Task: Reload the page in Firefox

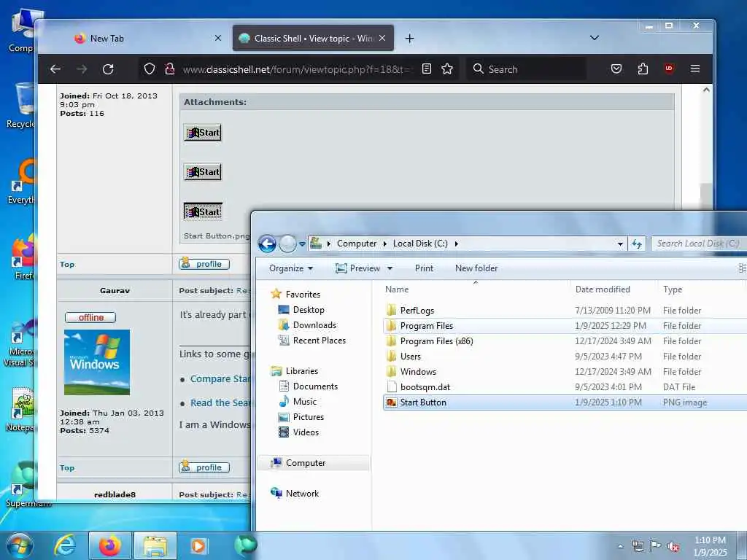Action: (108, 69)
